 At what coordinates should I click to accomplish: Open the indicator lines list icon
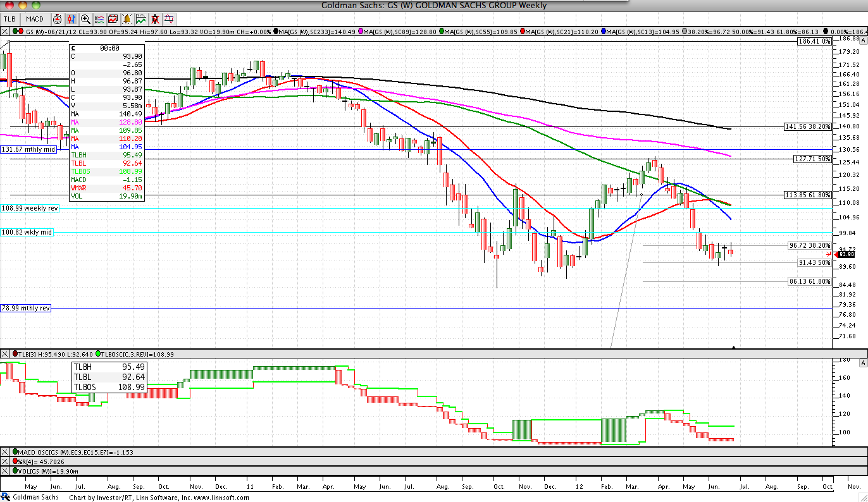[x=99, y=19]
